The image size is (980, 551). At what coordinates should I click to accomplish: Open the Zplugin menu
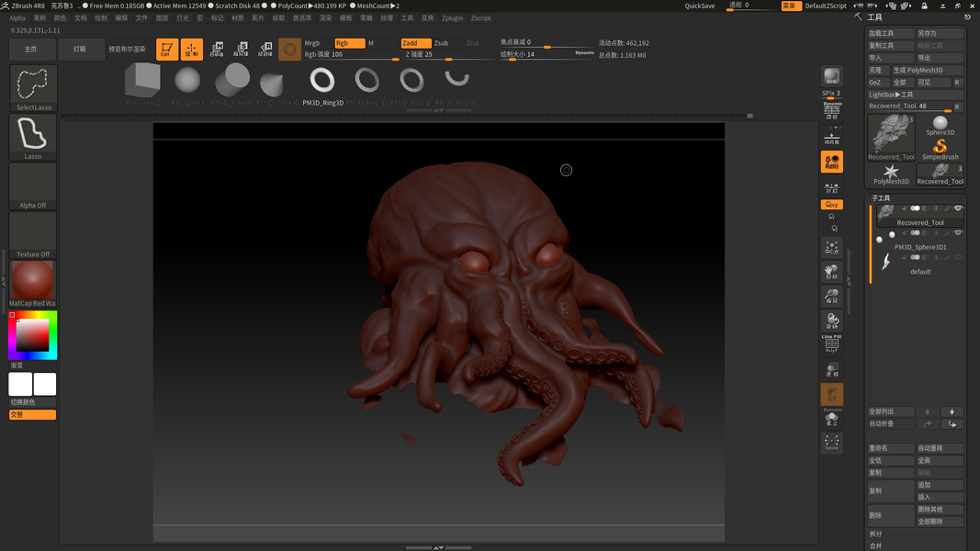(453, 18)
